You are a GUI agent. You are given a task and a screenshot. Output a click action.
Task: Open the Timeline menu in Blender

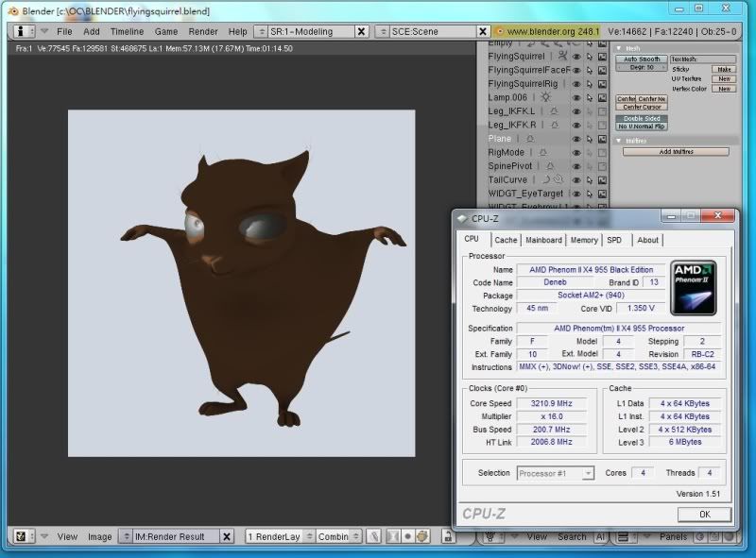[x=127, y=31]
